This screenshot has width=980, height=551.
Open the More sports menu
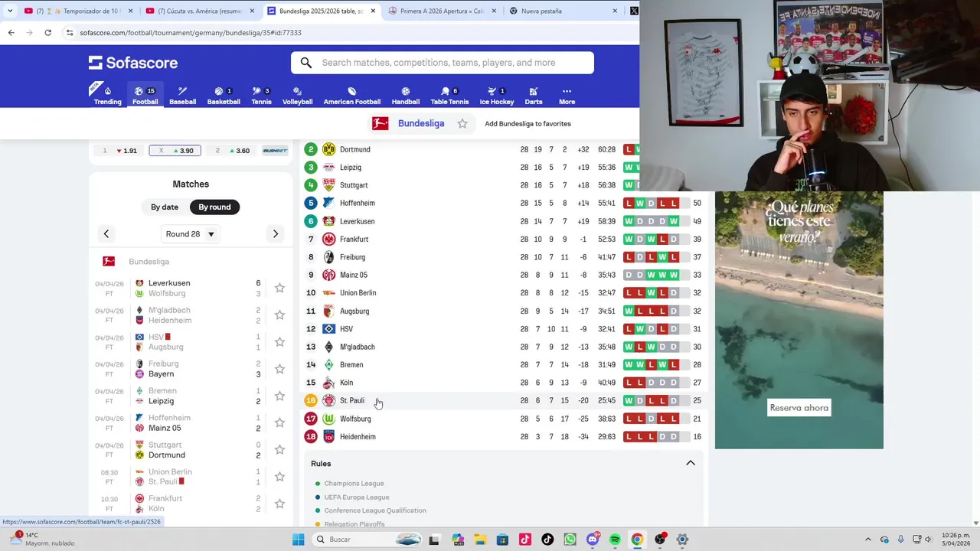pyautogui.click(x=567, y=96)
